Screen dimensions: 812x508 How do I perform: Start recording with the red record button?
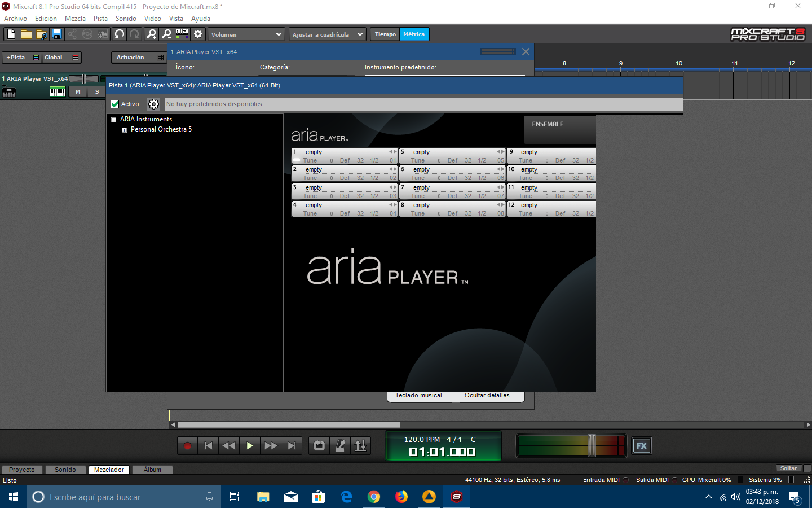coord(187,446)
